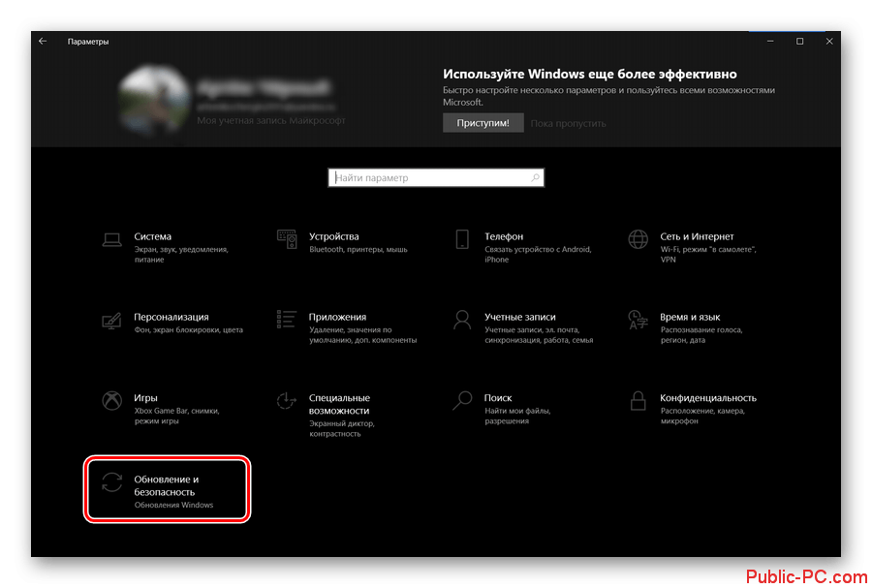
Task: Click the Обновление и безопасность arrows icon
Action: (x=111, y=481)
